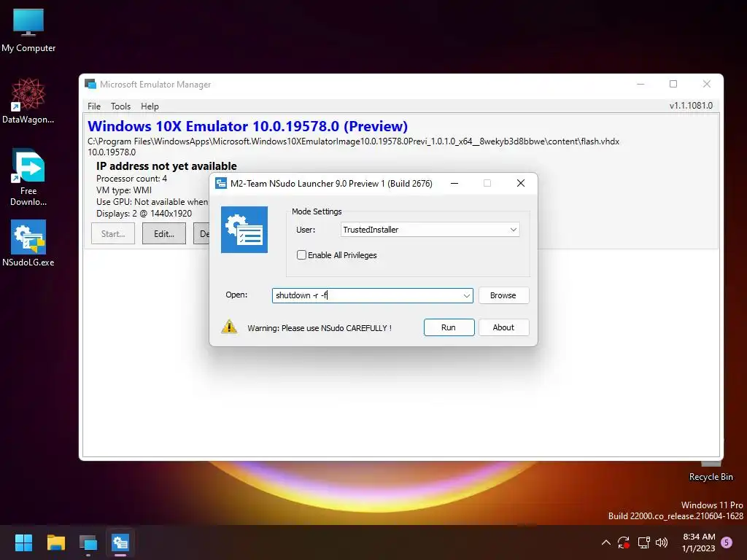Image resolution: width=747 pixels, height=560 pixels.
Task: Close the NSudo Launcher window
Action: [x=521, y=183]
